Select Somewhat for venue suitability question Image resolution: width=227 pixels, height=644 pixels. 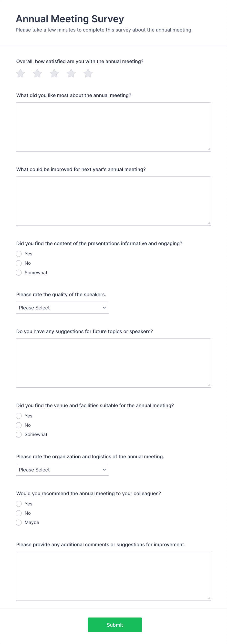[x=19, y=435]
